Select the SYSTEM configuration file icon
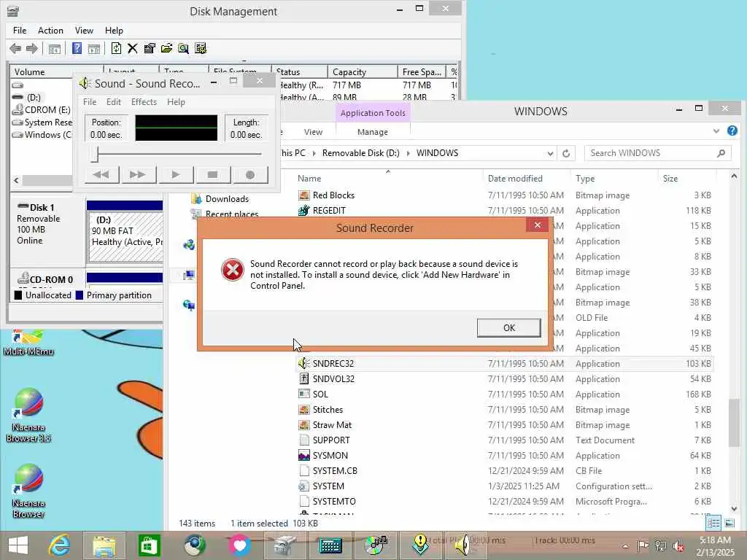747x560 pixels. tap(304, 486)
